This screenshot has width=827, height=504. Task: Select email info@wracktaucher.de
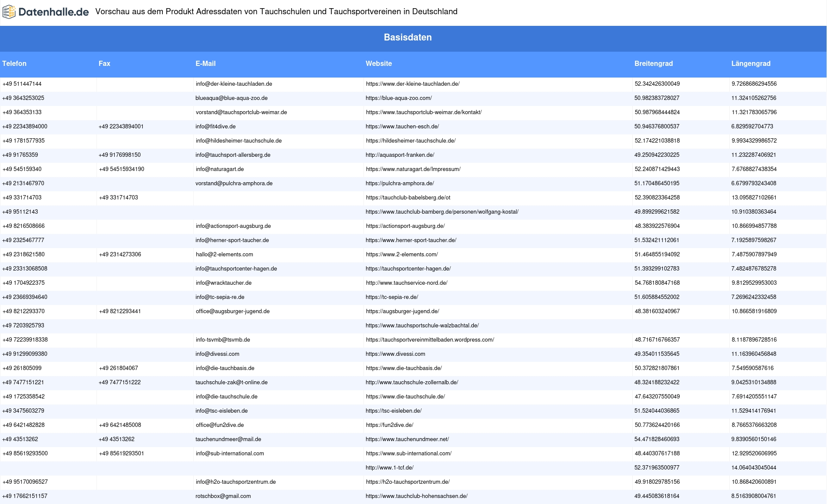(x=224, y=283)
